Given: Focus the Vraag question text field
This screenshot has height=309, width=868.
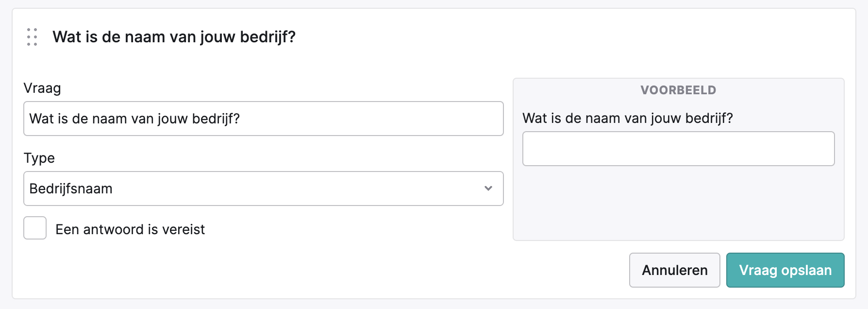Looking at the screenshot, I should [264, 119].
